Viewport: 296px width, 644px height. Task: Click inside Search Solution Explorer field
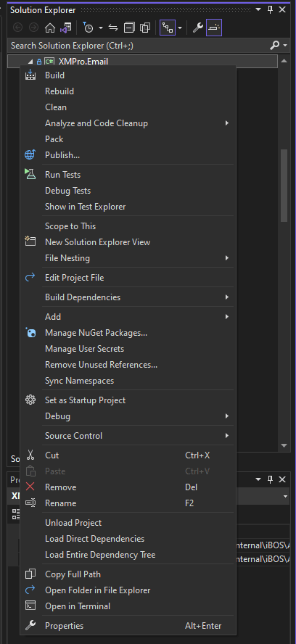139,45
